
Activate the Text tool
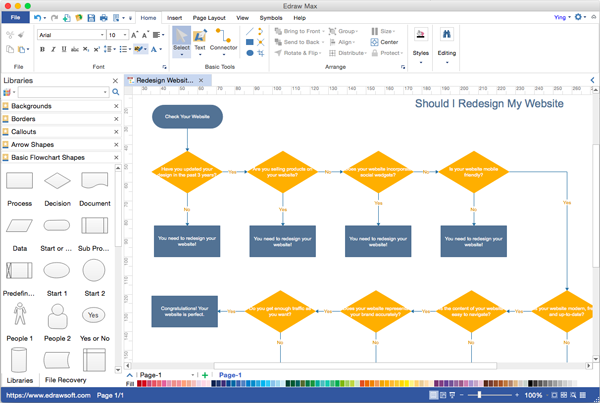point(200,38)
